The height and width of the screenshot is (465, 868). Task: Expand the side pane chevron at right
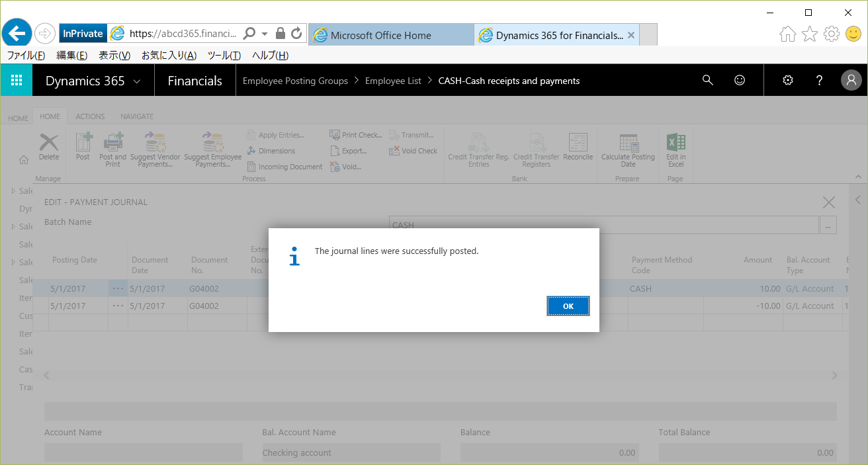858,200
